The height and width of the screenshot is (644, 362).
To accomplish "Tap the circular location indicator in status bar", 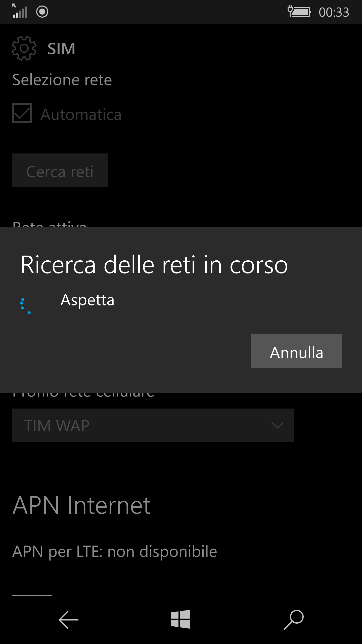I will (x=42, y=12).
